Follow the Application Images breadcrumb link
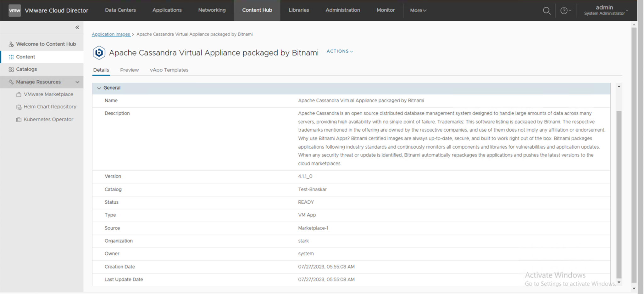Image resolution: width=644 pixels, height=294 pixels. [x=111, y=34]
